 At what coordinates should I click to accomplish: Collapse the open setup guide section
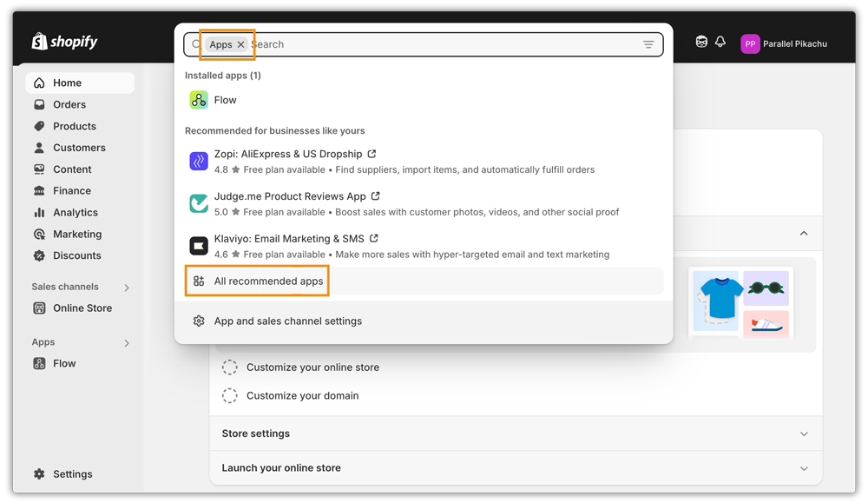804,233
